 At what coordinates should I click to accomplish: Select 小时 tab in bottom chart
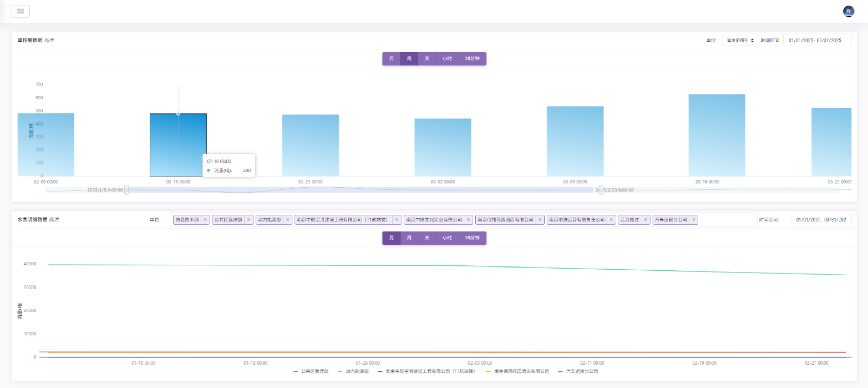(x=447, y=238)
